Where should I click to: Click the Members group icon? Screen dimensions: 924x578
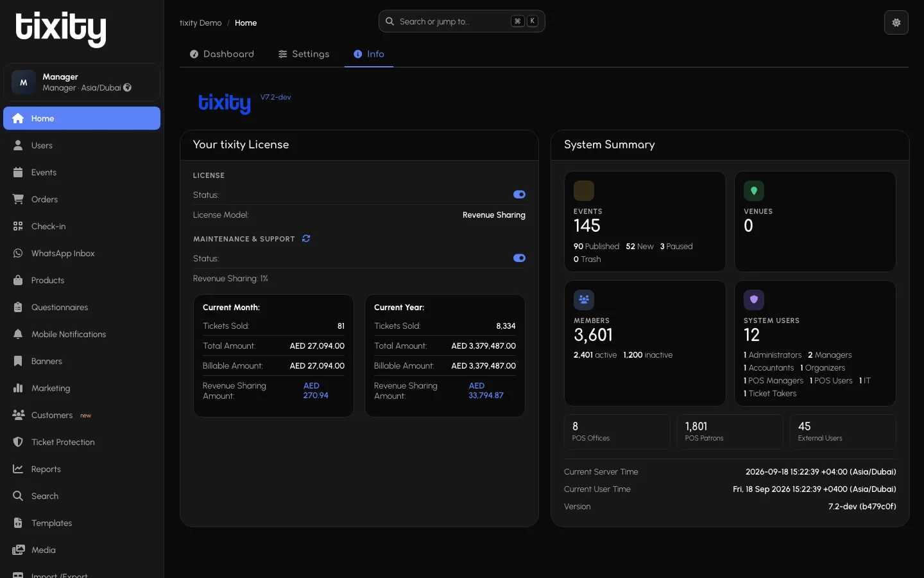click(583, 300)
